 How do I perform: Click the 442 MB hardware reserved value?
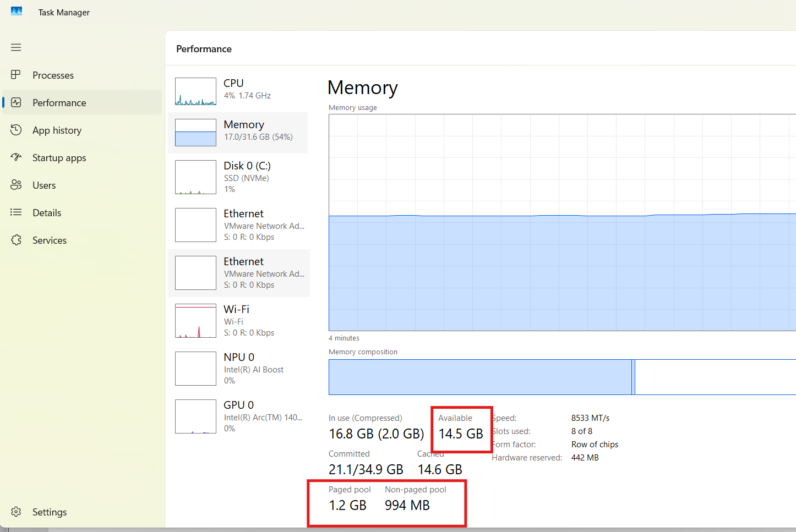click(x=585, y=458)
